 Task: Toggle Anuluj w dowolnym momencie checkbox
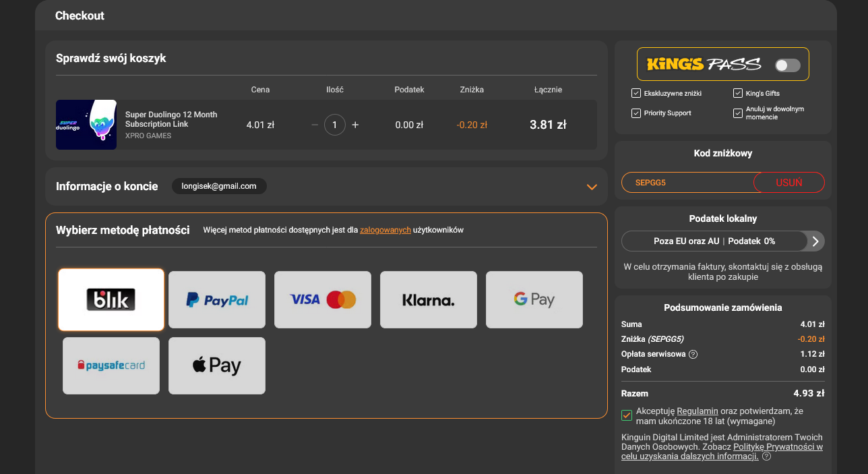[738, 113]
